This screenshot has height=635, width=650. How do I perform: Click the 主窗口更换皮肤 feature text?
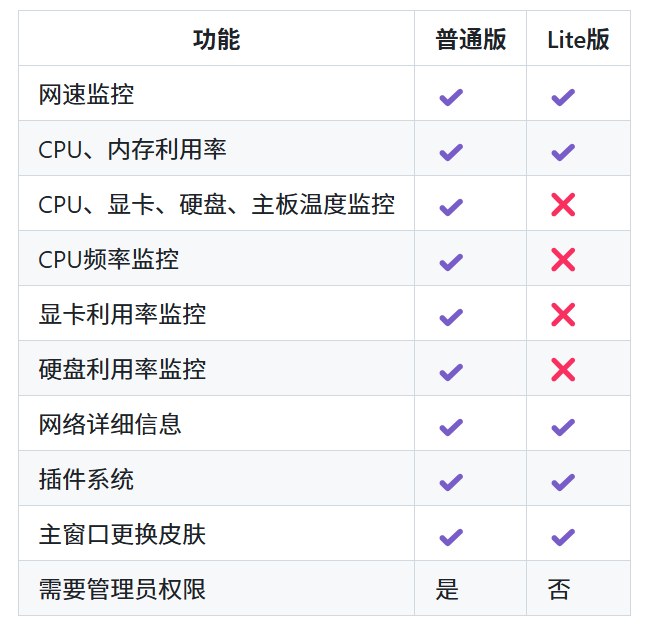click(x=122, y=535)
